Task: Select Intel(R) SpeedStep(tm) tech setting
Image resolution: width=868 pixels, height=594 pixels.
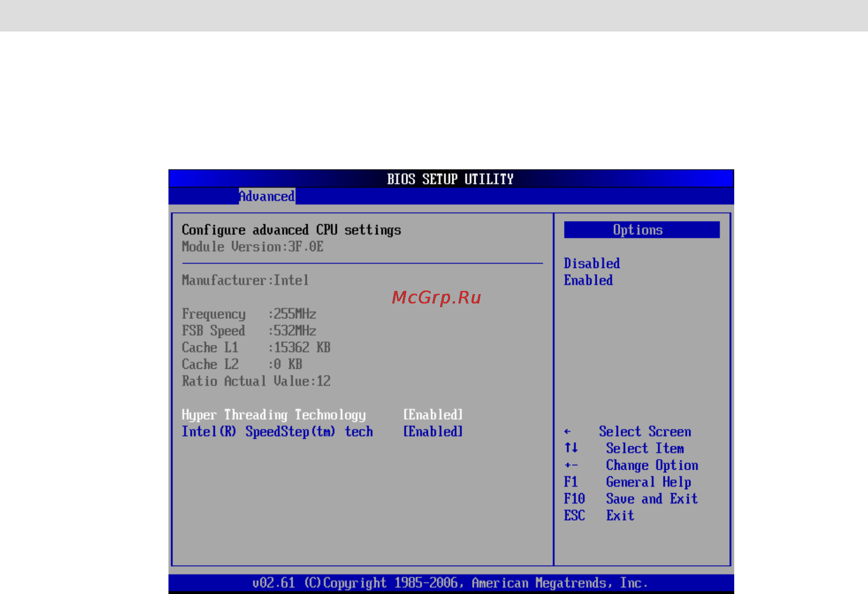Action: coord(277,431)
